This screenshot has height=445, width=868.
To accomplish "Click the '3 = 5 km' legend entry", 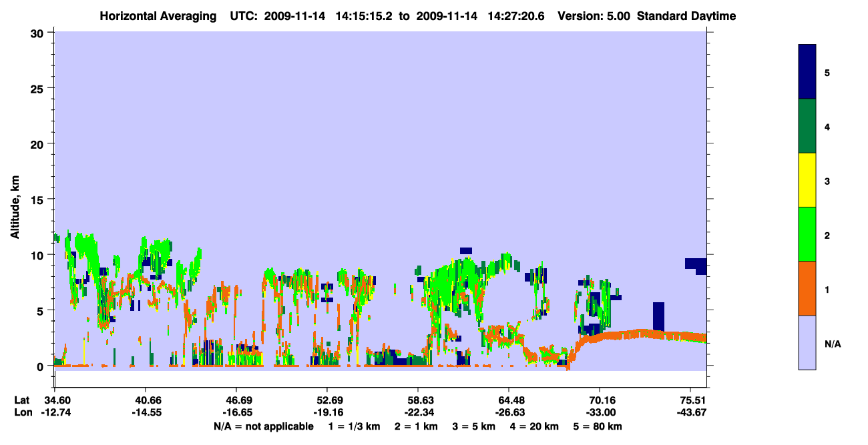I will (x=474, y=426).
